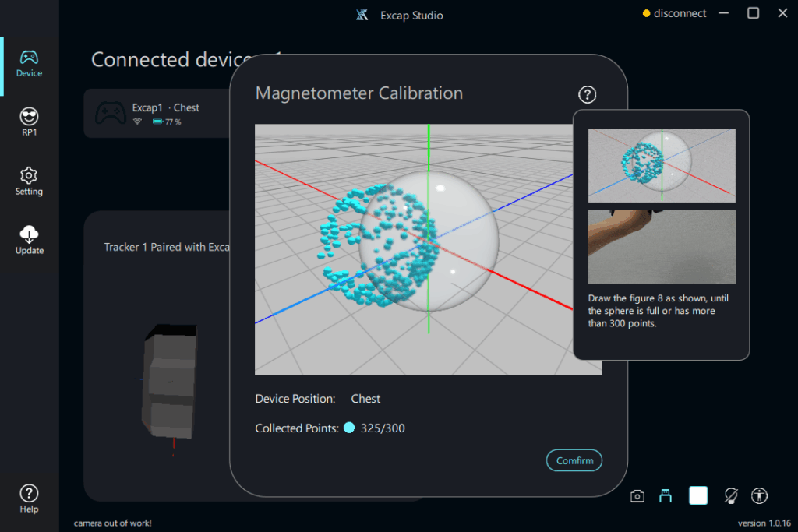Click the Setting gear icon
Image resolution: width=798 pixels, height=532 pixels.
pyautogui.click(x=29, y=181)
